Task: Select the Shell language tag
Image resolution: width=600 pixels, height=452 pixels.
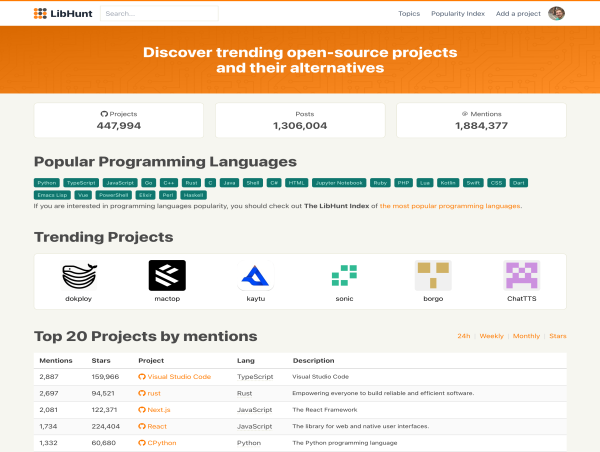Action: (x=253, y=183)
